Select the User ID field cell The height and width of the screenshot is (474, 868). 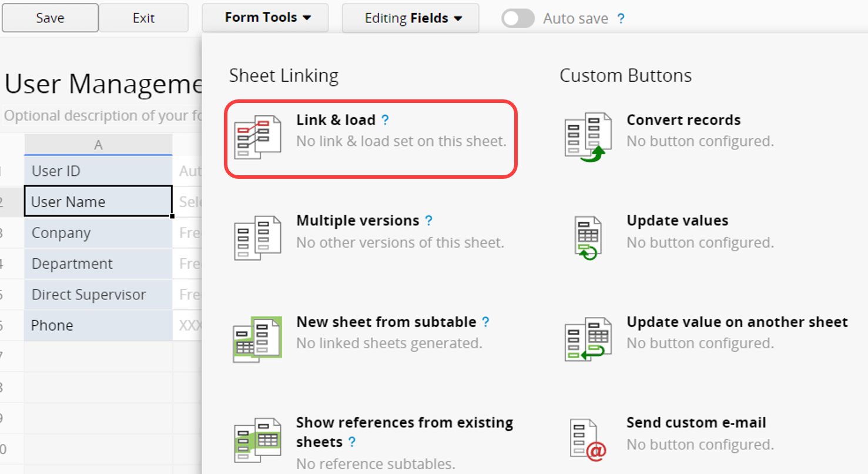(98, 171)
